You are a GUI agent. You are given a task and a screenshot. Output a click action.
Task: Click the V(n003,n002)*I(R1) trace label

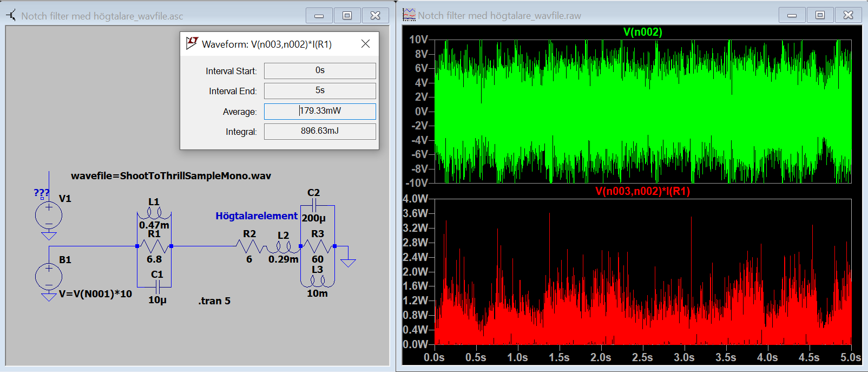pos(643,191)
